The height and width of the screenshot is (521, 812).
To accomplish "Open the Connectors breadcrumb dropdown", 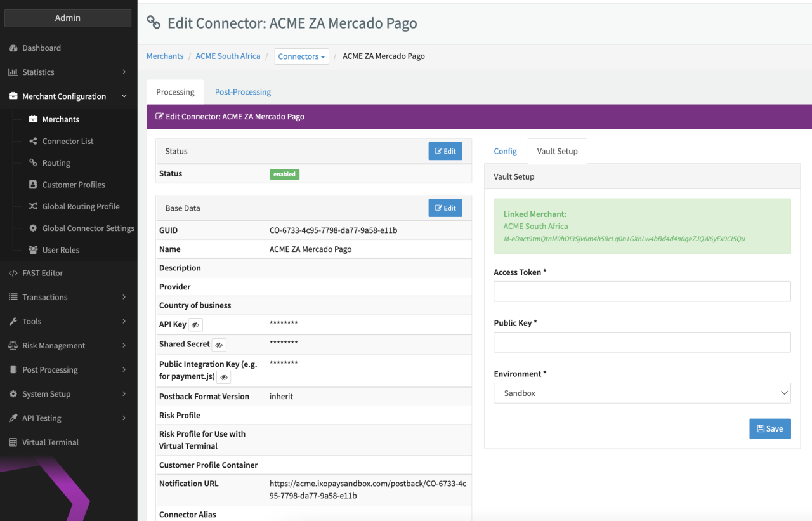I will point(301,56).
